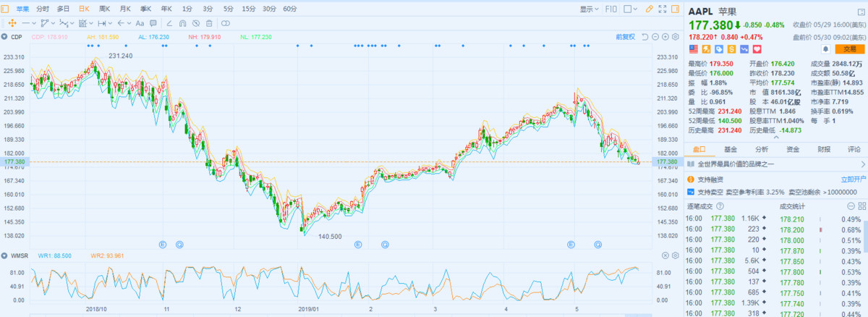Hide drawings with the crossed-out eye icon
868x317 pixels.
194,23
